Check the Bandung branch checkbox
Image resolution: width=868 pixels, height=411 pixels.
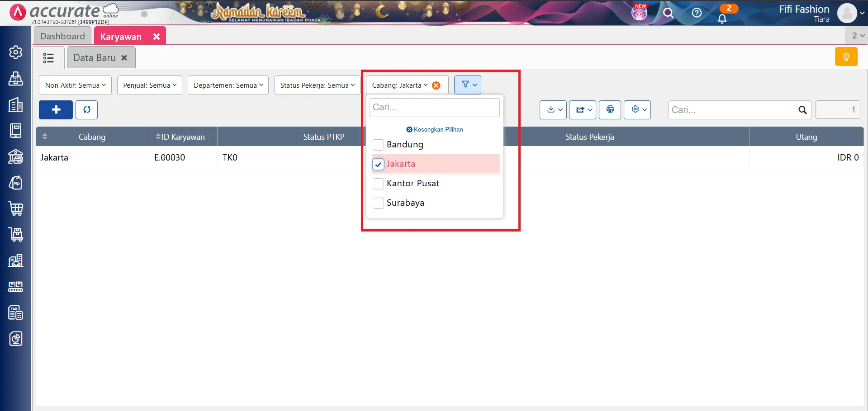click(x=378, y=145)
